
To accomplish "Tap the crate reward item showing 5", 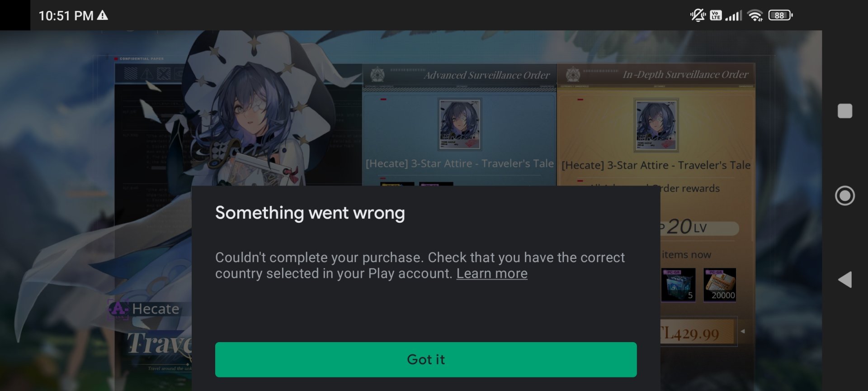I will click(x=678, y=285).
